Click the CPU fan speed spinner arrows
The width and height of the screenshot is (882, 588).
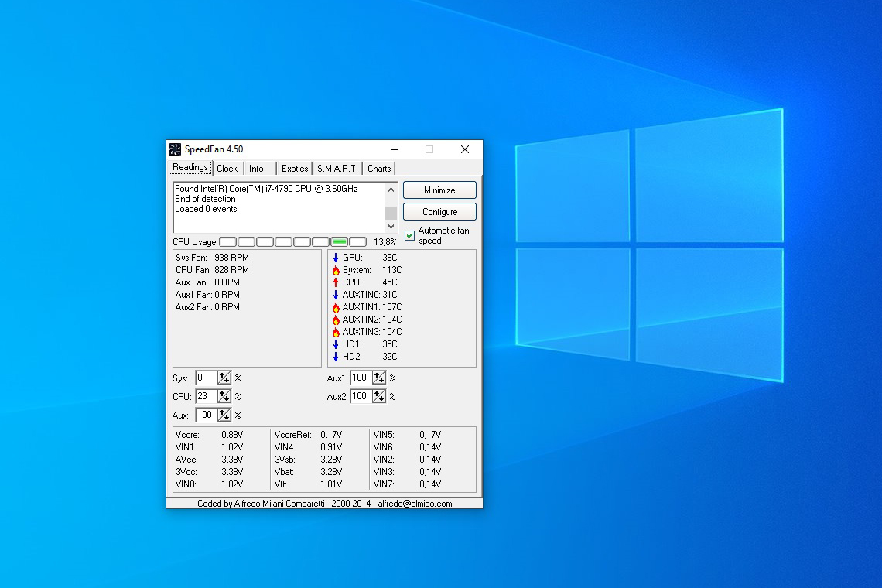click(x=224, y=396)
